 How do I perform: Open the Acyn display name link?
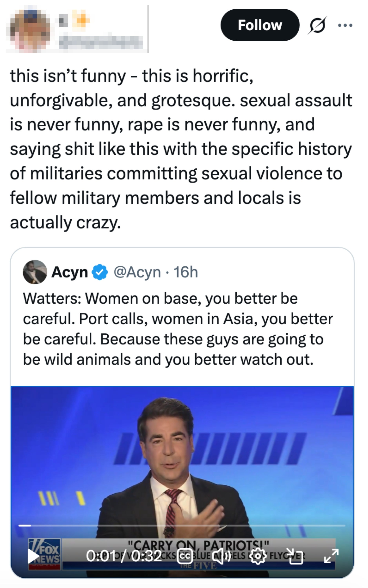(x=70, y=272)
